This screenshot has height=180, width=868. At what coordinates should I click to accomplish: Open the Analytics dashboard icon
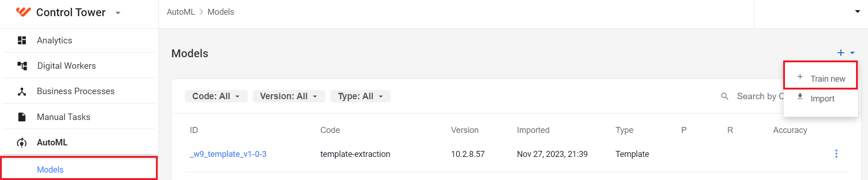[22, 40]
